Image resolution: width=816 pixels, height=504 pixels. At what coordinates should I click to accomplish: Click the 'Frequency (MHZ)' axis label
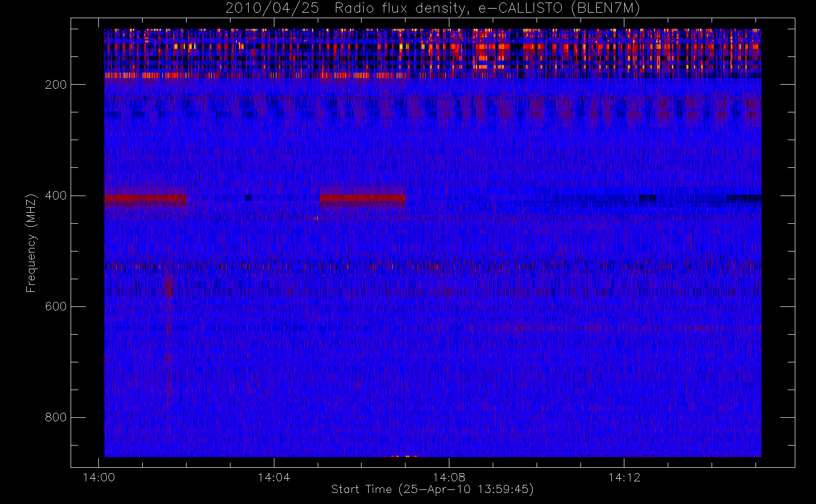tap(31, 243)
